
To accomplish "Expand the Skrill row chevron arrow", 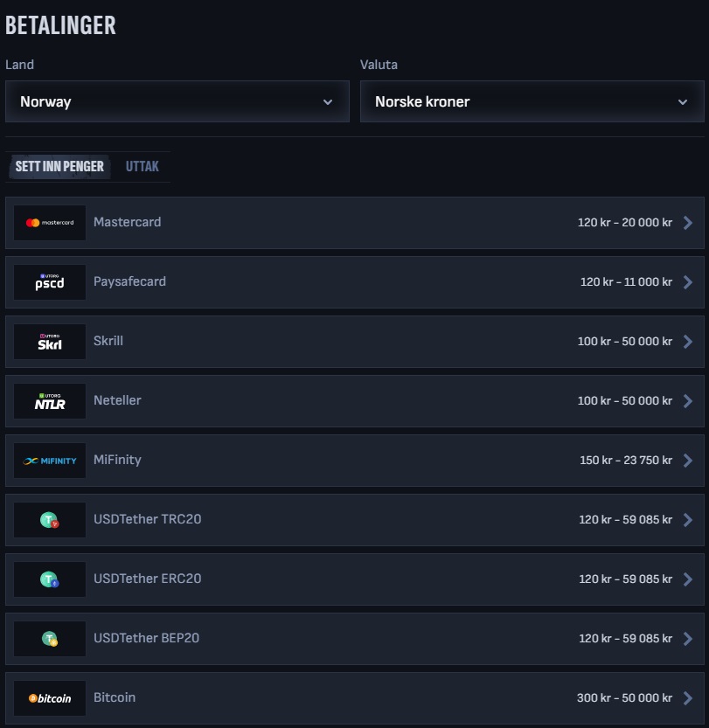I will click(x=688, y=342).
